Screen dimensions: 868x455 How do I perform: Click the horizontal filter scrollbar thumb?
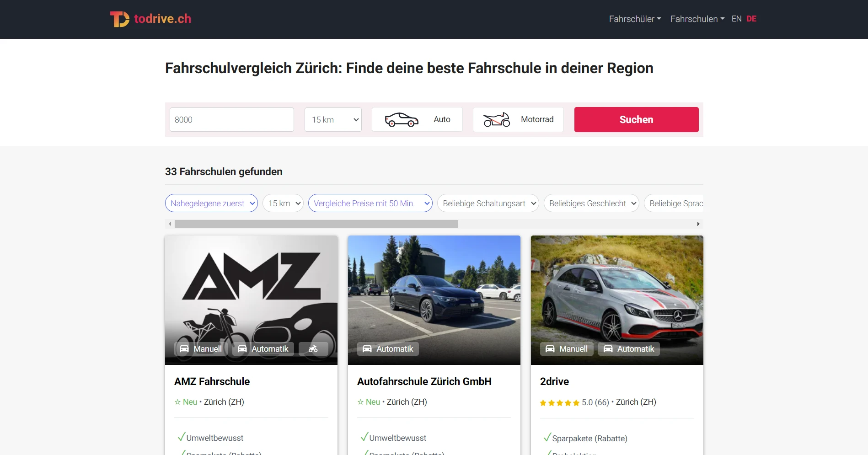click(316, 224)
